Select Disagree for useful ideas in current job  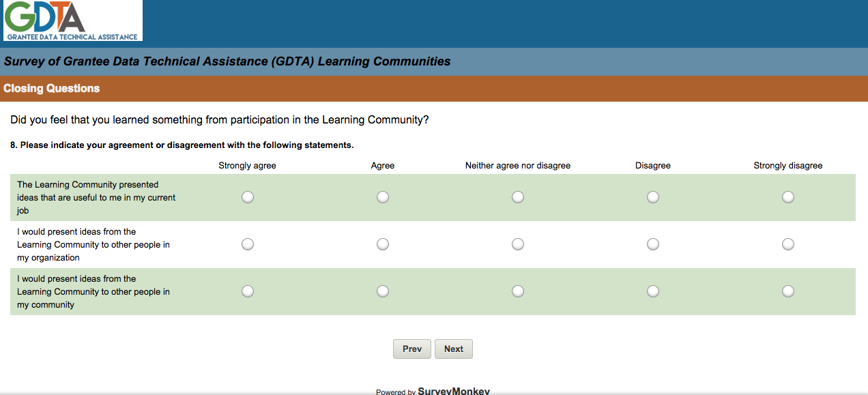tap(653, 197)
